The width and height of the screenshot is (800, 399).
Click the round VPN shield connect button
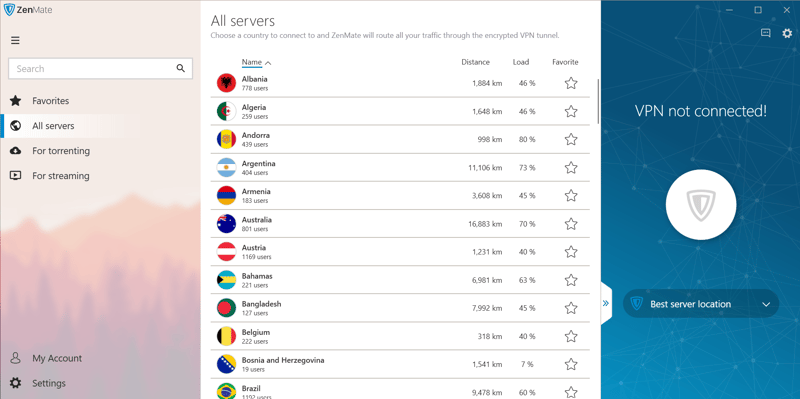point(701,205)
